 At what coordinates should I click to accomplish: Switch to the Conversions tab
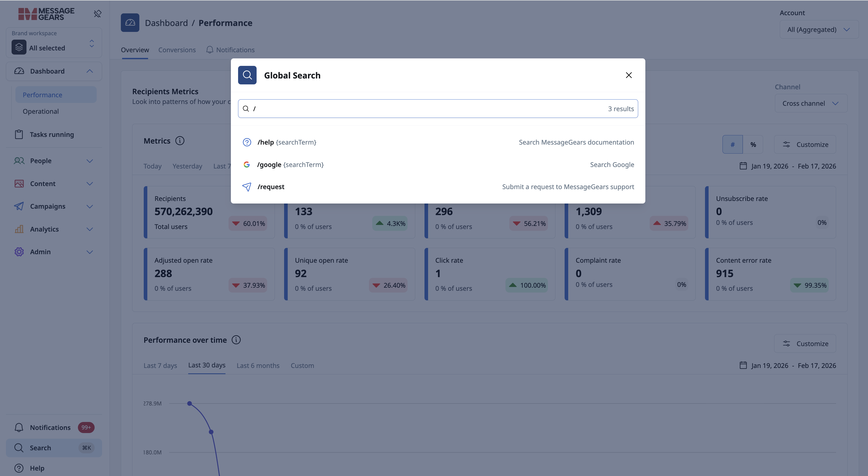pyautogui.click(x=177, y=50)
